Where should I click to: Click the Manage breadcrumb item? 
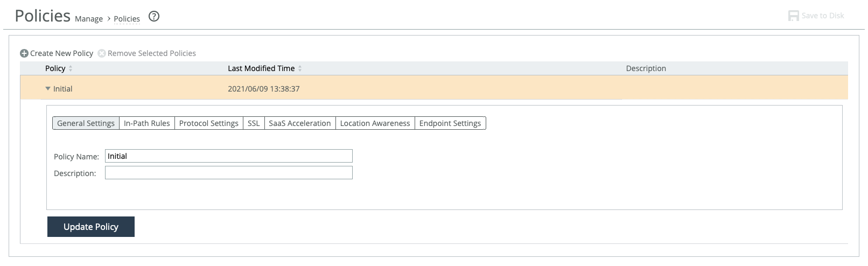89,19
